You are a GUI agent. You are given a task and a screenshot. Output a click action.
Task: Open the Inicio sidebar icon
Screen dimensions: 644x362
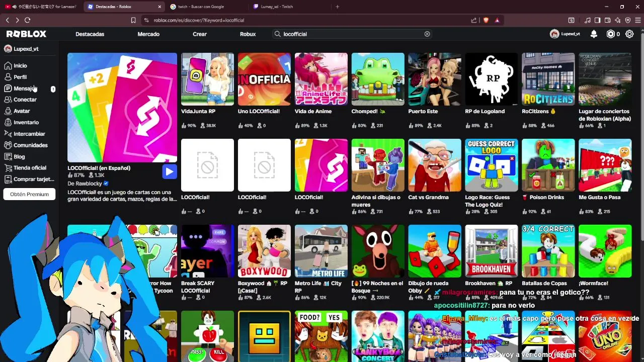[8, 66]
